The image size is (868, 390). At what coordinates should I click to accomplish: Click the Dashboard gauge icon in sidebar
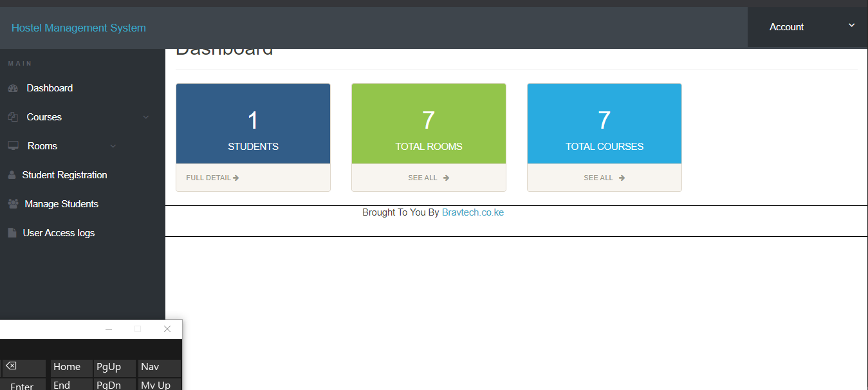13,88
